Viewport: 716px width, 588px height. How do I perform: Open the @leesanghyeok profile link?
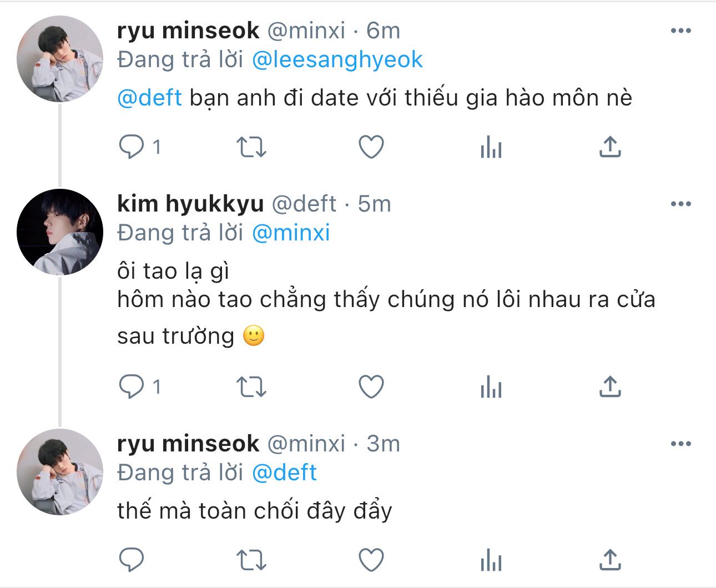(337, 60)
